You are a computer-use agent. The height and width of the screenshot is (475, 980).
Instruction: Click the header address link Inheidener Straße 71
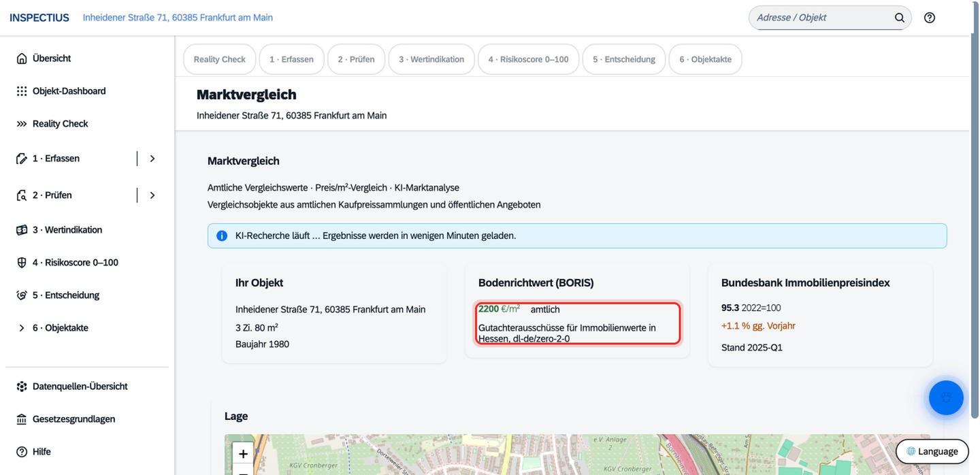point(178,18)
